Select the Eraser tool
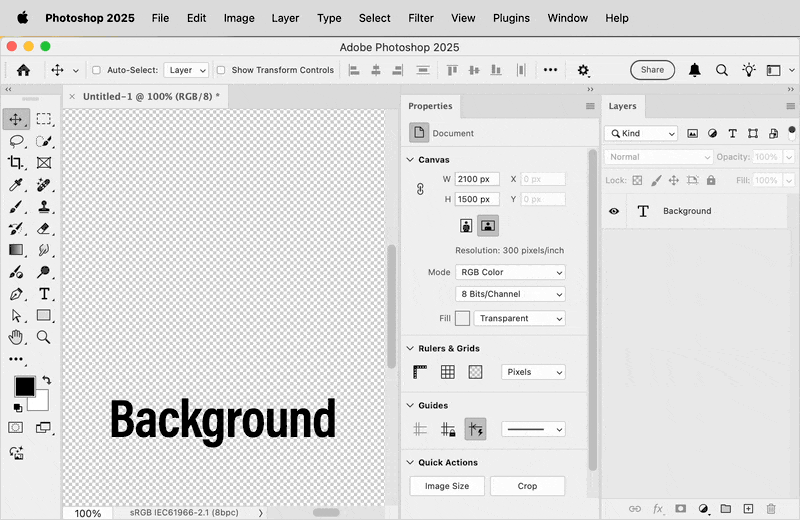The width and height of the screenshot is (800, 520). pos(44,229)
